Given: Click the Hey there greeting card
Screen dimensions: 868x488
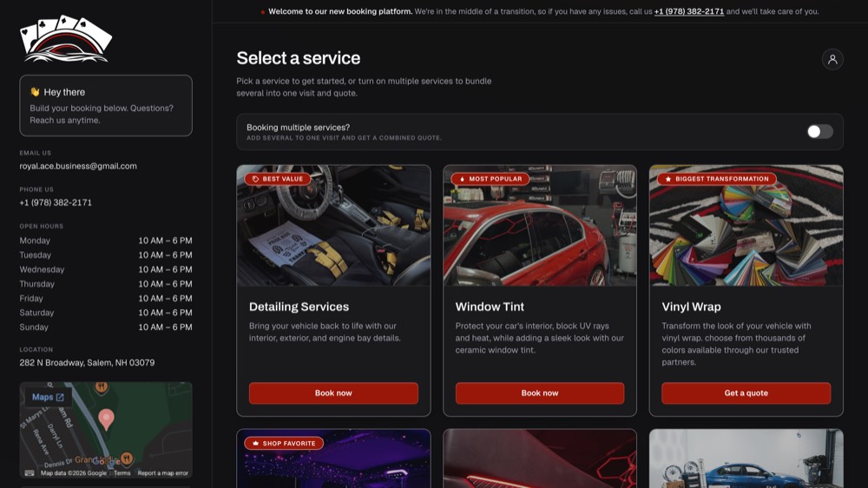Looking at the screenshot, I should tap(106, 105).
